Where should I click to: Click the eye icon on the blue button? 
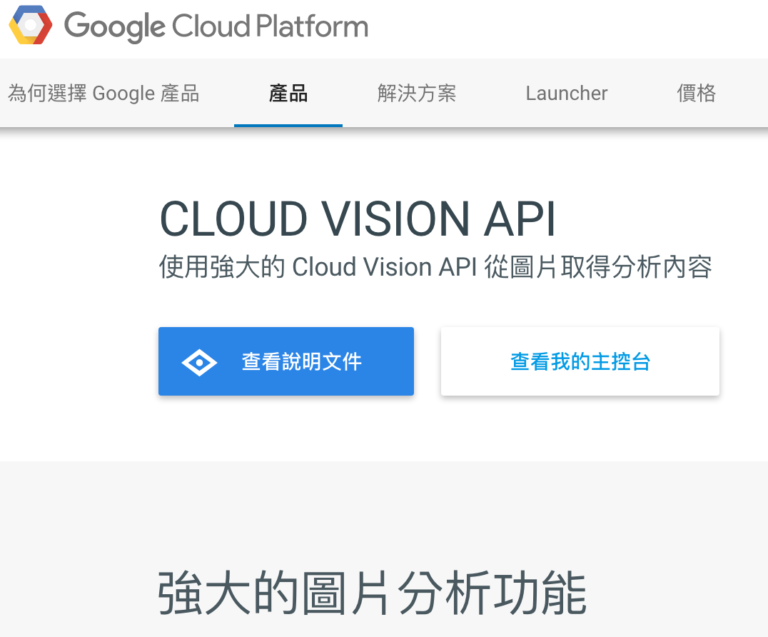pos(199,363)
